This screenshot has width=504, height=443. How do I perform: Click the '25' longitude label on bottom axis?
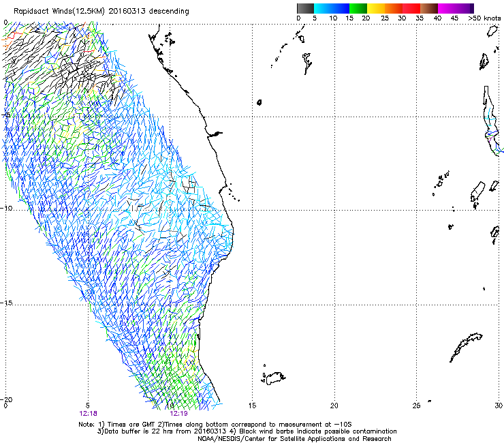click(416, 406)
